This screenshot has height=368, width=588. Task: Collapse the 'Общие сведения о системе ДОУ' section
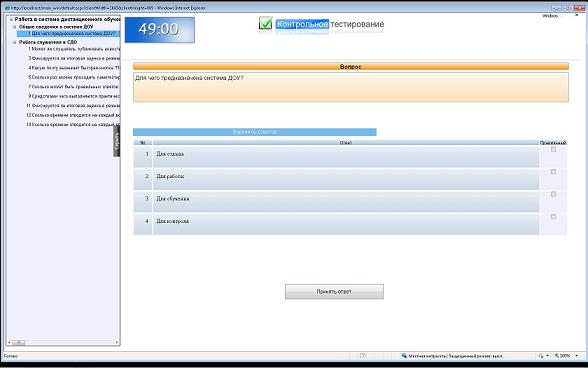[x=15, y=27]
